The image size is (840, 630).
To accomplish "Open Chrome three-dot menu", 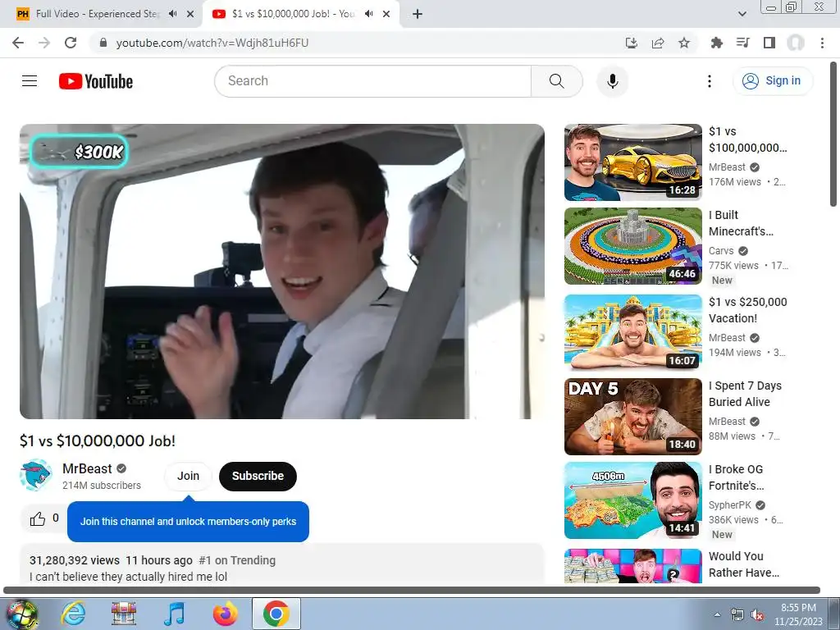I will coord(822,43).
